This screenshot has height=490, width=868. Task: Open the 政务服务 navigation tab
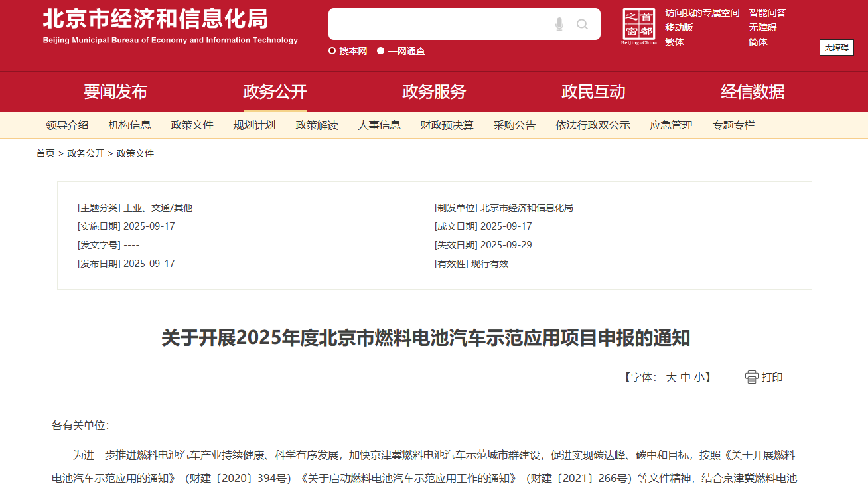coord(434,92)
